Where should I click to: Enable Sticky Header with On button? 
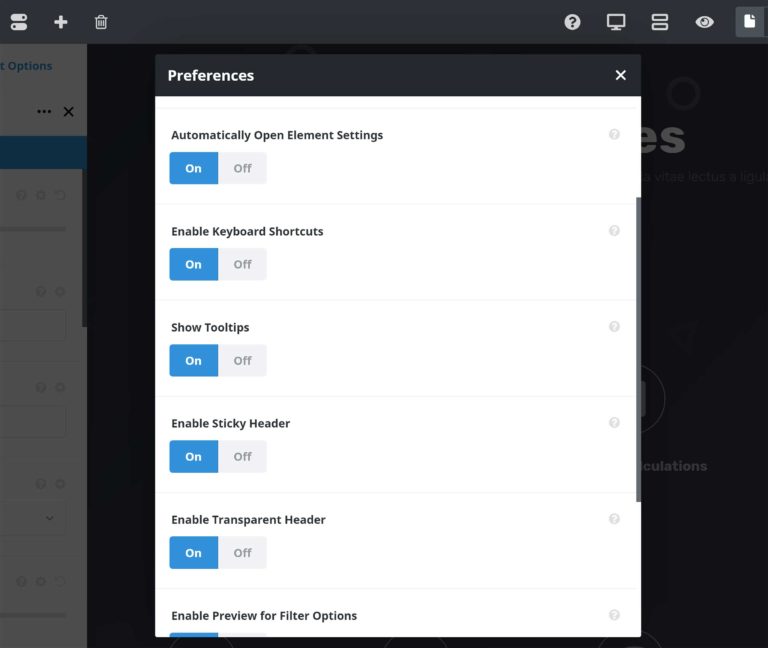pyautogui.click(x=193, y=456)
